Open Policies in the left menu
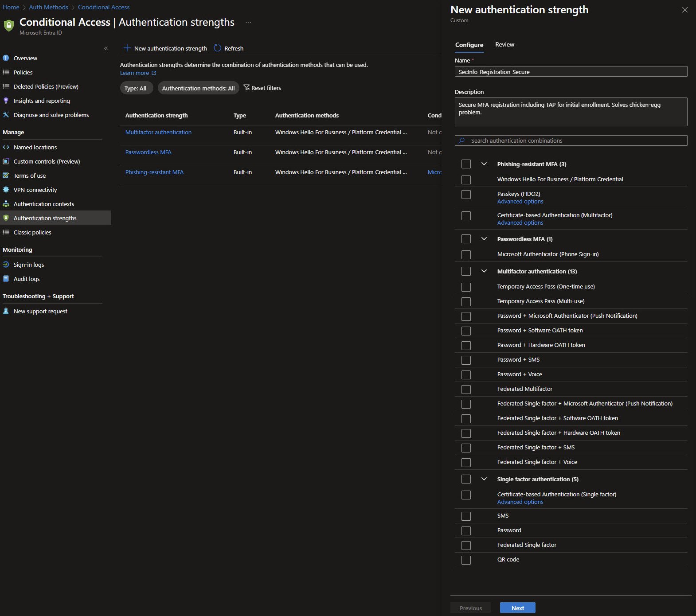This screenshot has width=696, height=616. tap(23, 72)
